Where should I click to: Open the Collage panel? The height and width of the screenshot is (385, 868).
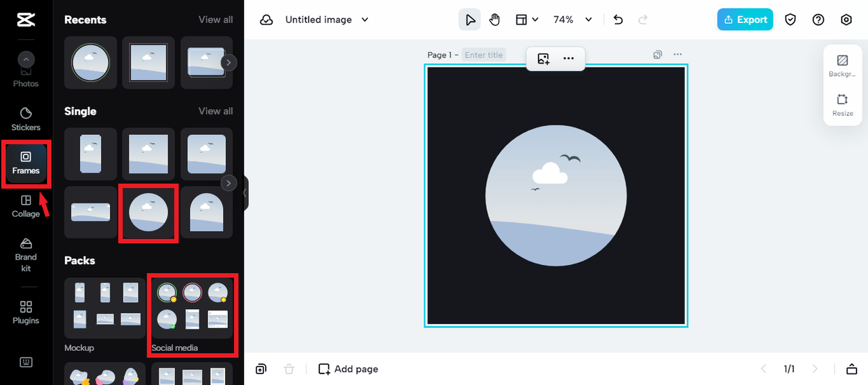[x=26, y=206]
